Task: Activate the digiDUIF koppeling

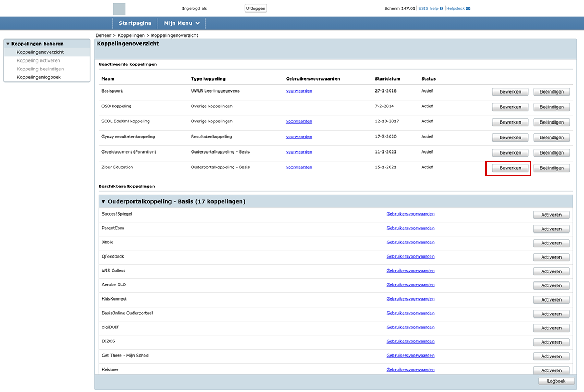Action: point(551,328)
